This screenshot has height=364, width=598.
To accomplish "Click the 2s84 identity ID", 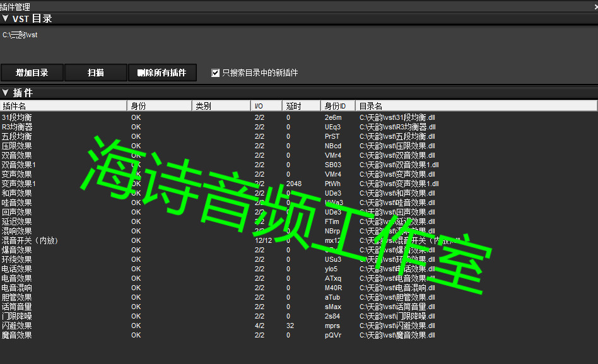I will pyautogui.click(x=332, y=316).
